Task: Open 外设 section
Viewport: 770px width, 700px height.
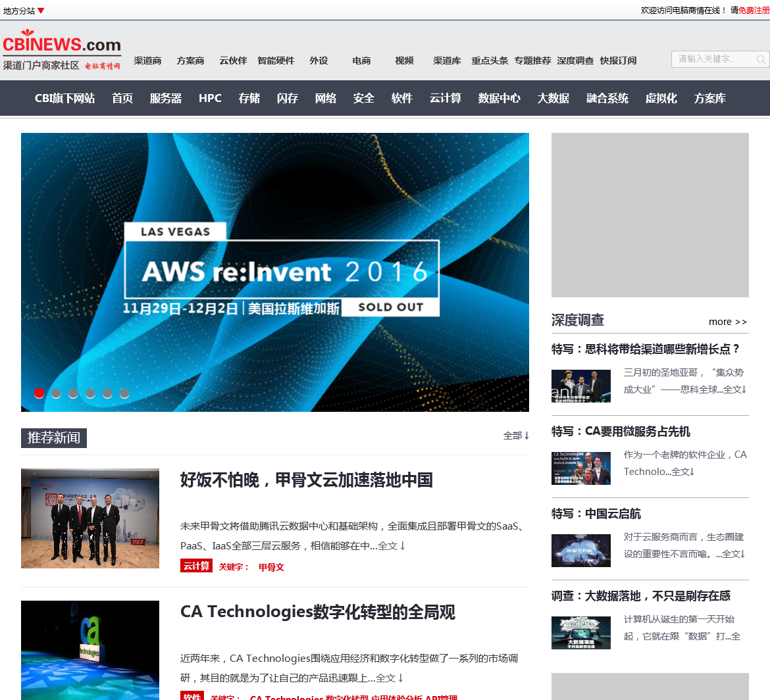Action: coord(319,61)
